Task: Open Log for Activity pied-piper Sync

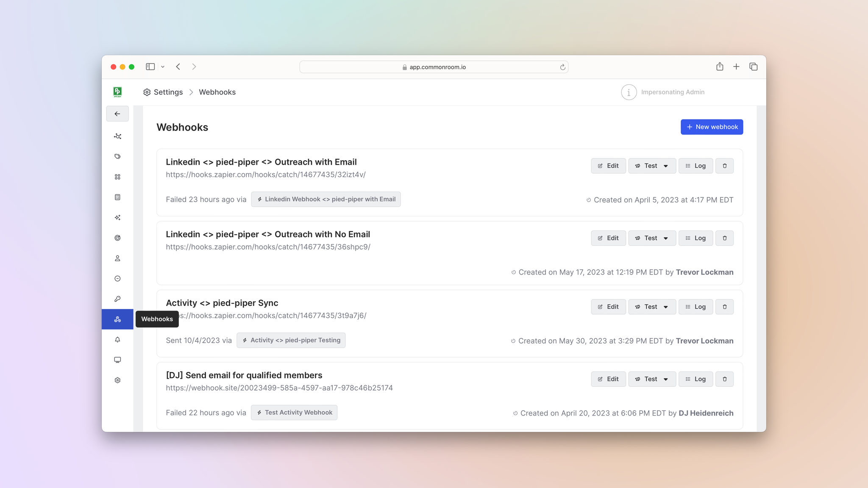Action: 696,307
